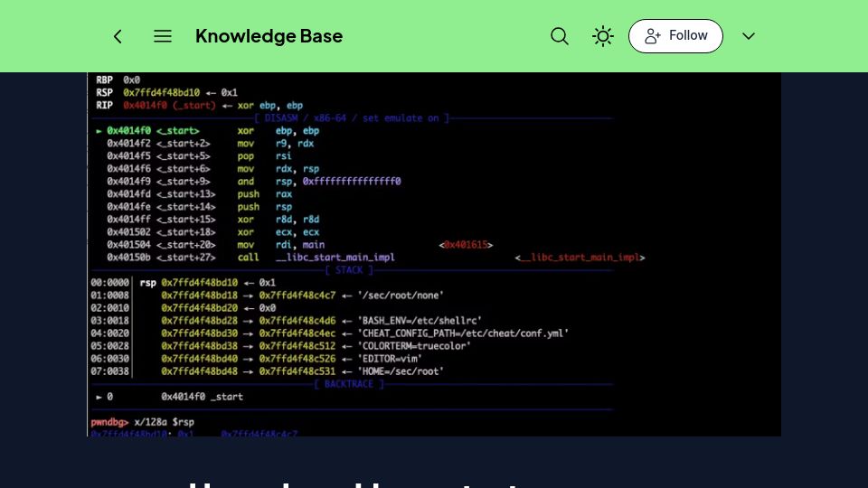The image size is (868, 488).
Task: Click the text 'COLORTERM=truecolor'
Action: point(414,346)
